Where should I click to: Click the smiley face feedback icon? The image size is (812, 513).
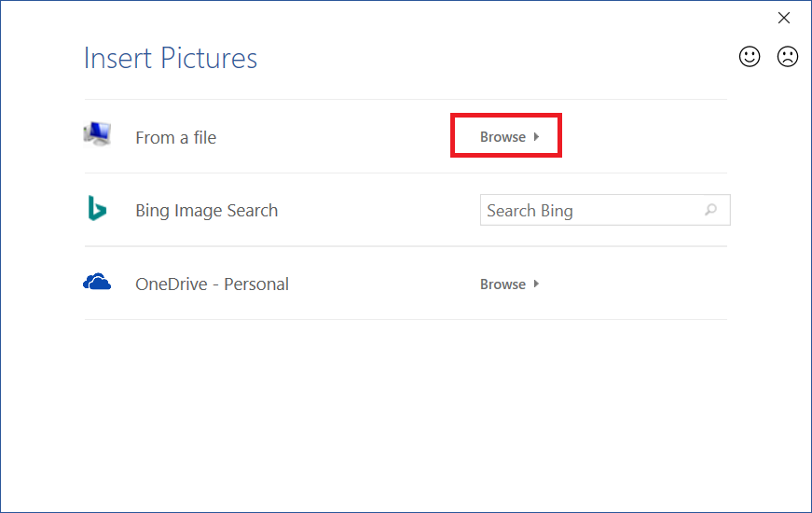tap(750, 57)
